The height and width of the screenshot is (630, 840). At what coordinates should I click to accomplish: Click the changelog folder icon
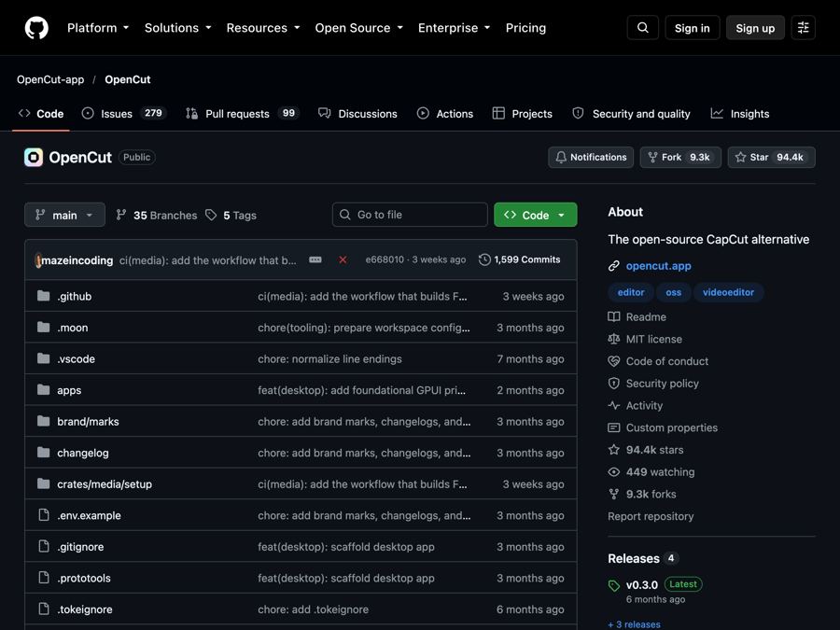pos(43,452)
